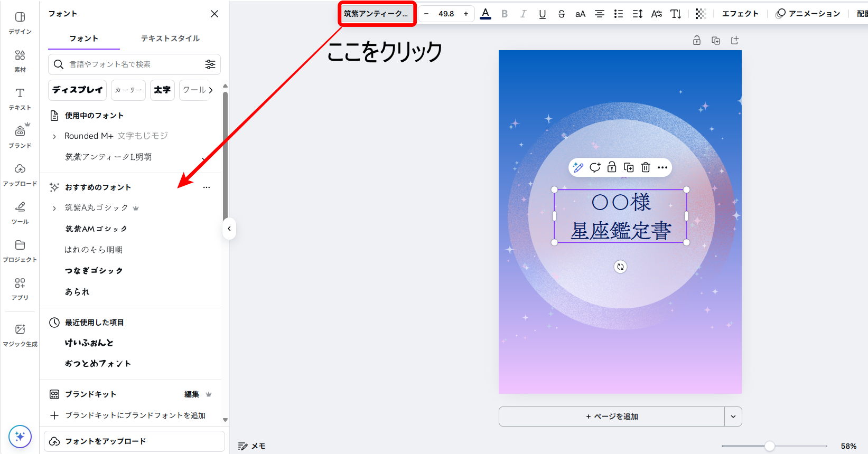Click the Canva assistant sparkle button
Image resolution: width=868 pixels, height=454 pixels.
point(20,437)
